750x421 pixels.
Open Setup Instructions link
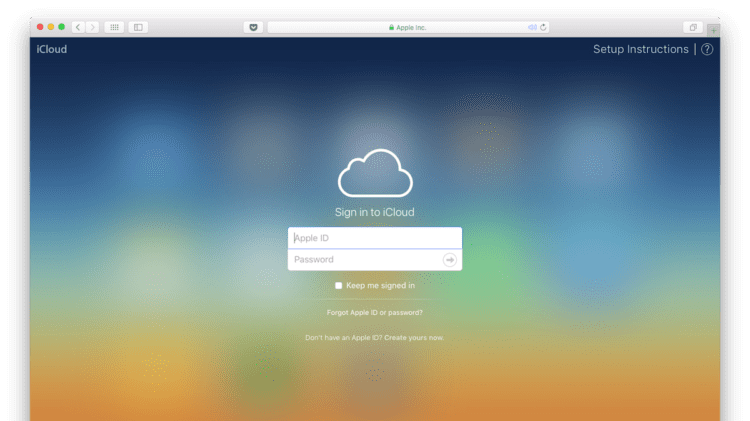640,49
